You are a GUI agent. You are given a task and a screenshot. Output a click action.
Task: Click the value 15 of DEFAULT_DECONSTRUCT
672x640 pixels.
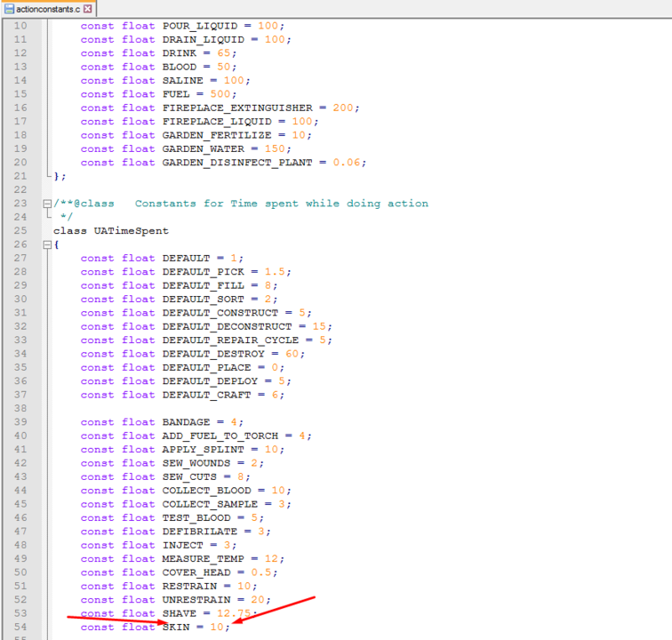tap(319, 326)
